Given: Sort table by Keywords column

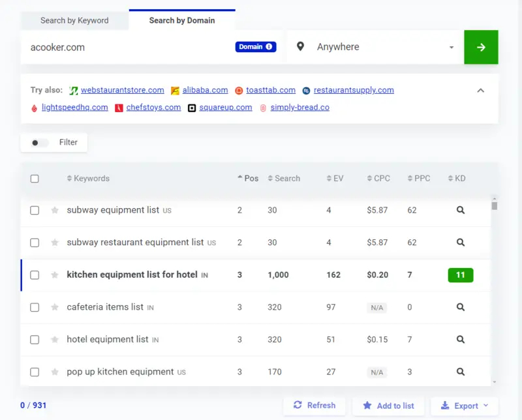Looking at the screenshot, I should 88,179.
